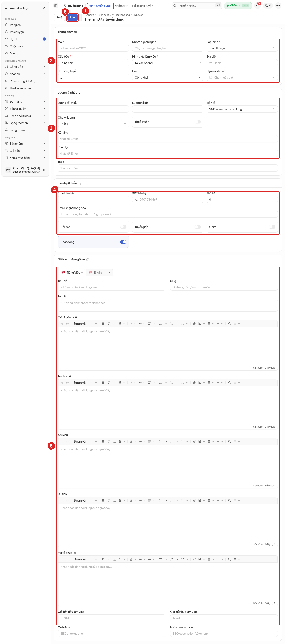
Task: Click Bold in the Mô tả công việc editor
Action: point(103,324)
